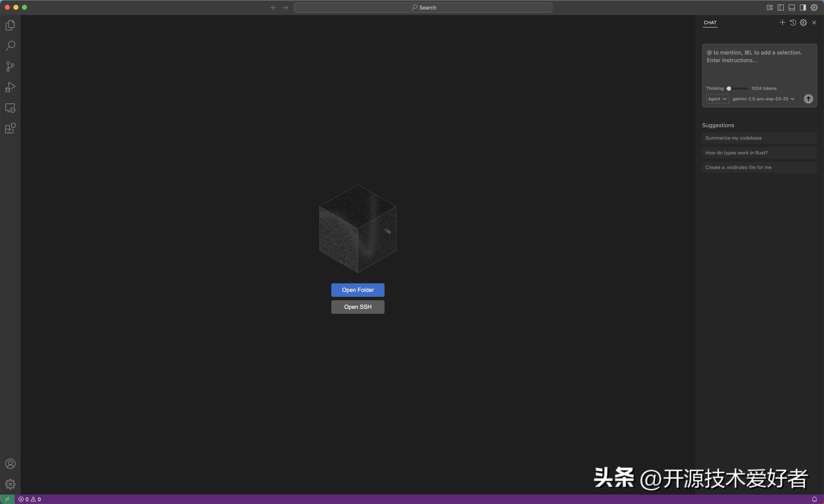Select the Search icon in the activity bar
Screen dimensions: 824x504
(10, 45)
